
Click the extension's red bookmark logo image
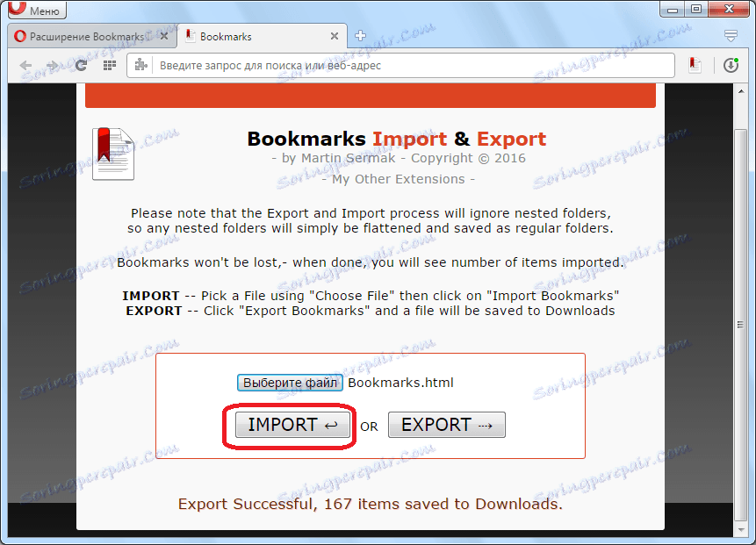[x=112, y=154]
